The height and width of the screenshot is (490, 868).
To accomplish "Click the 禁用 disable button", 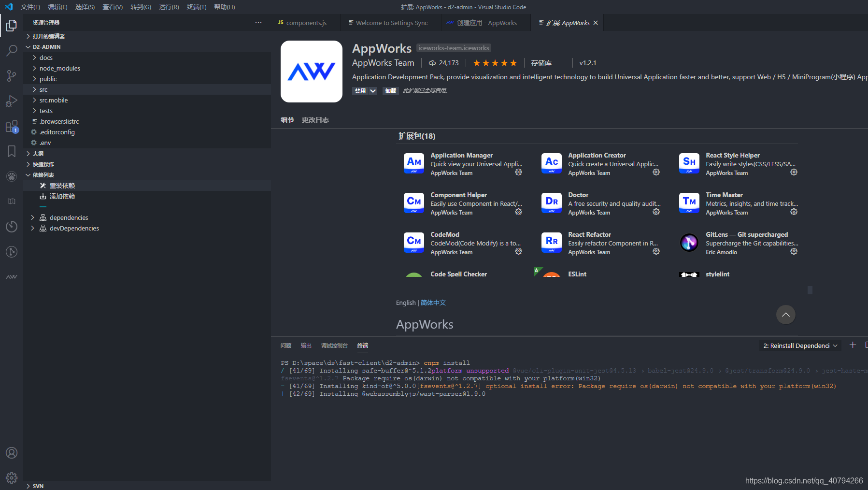I will pyautogui.click(x=360, y=91).
